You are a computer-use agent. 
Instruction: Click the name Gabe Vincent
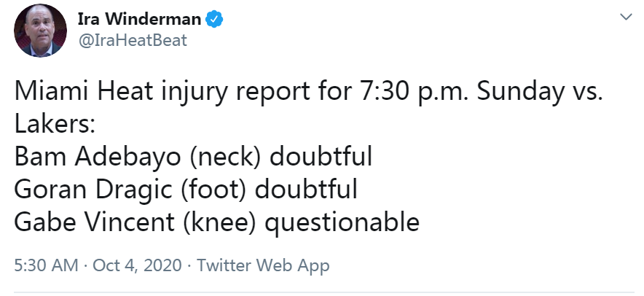94,222
